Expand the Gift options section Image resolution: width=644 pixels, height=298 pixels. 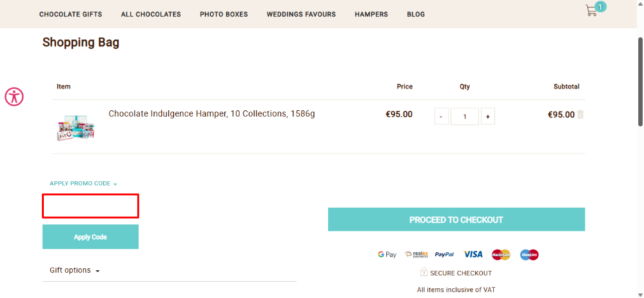(75, 270)
